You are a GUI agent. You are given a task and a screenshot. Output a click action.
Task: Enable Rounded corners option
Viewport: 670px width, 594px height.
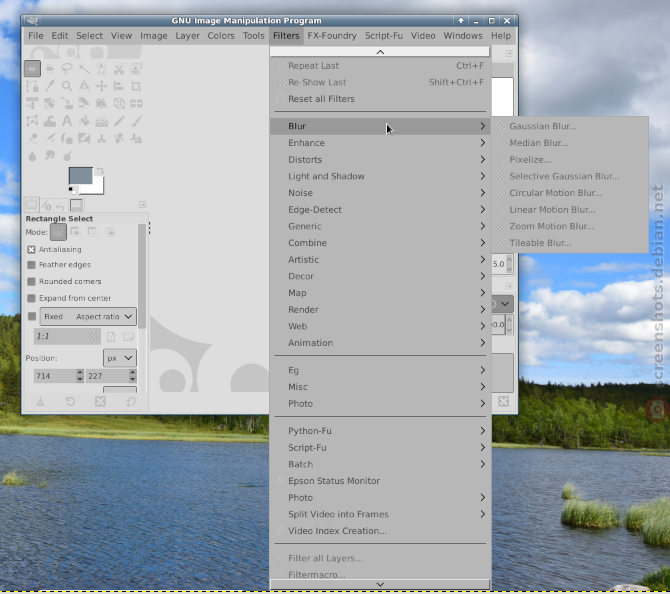click(31, 282)
